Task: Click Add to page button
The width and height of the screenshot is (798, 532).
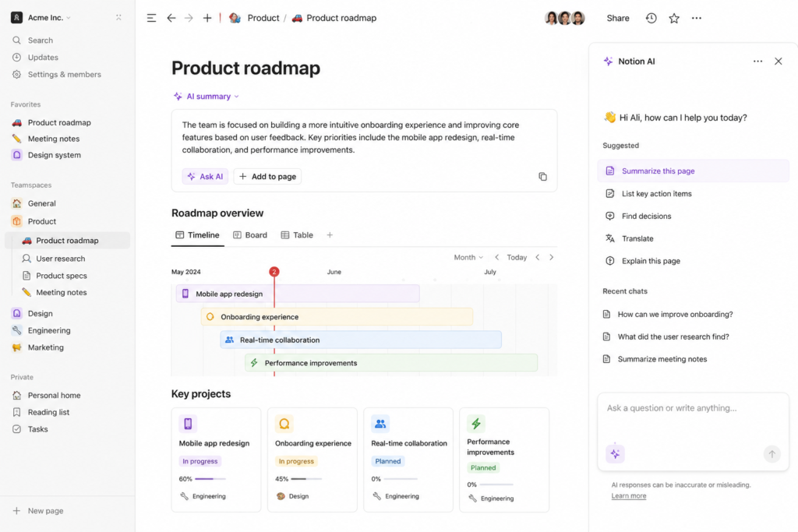Action: (268, 177)
